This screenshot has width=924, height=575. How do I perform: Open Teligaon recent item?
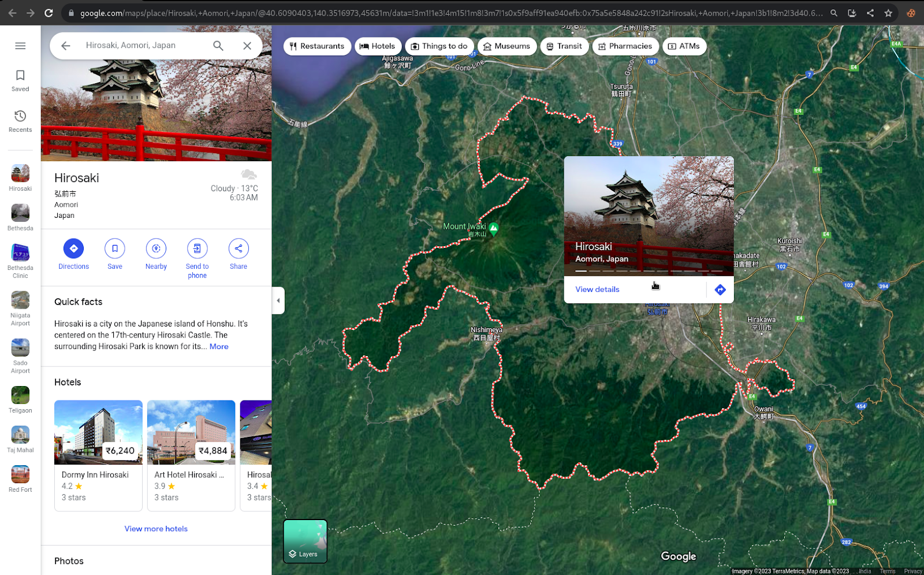click(x=20, y=400)
